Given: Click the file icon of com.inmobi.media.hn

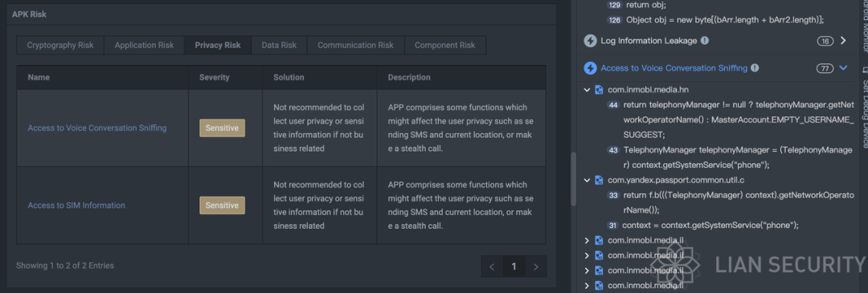Looking at the screenshot, I should tap(599, 90).
